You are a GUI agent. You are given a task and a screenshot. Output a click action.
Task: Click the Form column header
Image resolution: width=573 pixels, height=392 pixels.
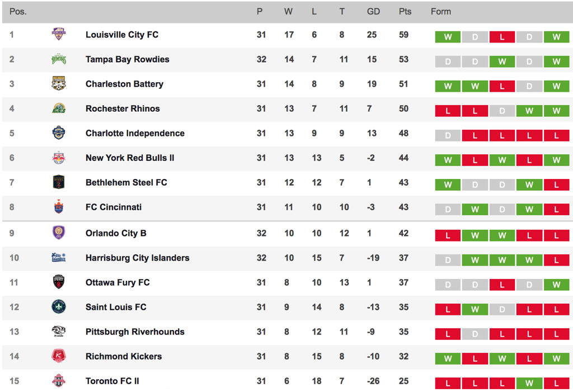click(441, 12)
